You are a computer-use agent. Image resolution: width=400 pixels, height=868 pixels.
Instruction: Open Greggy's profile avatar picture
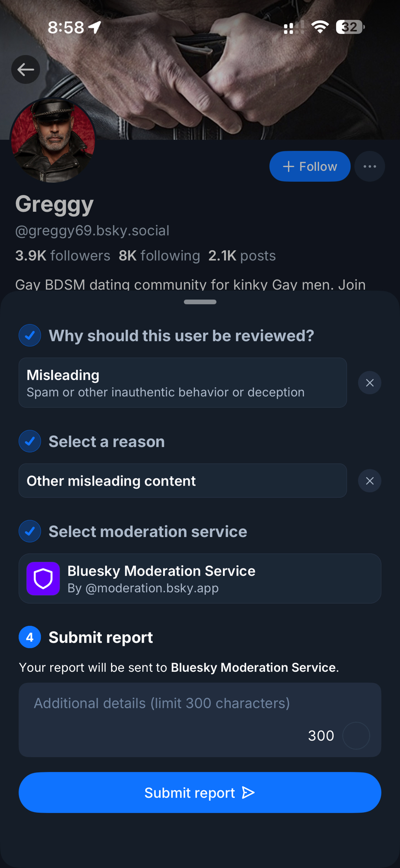pos(53,140)
